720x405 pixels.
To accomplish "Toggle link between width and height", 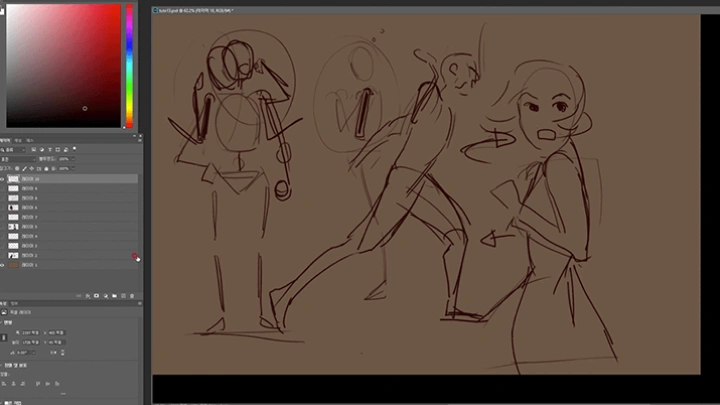I will coord(4,338).
